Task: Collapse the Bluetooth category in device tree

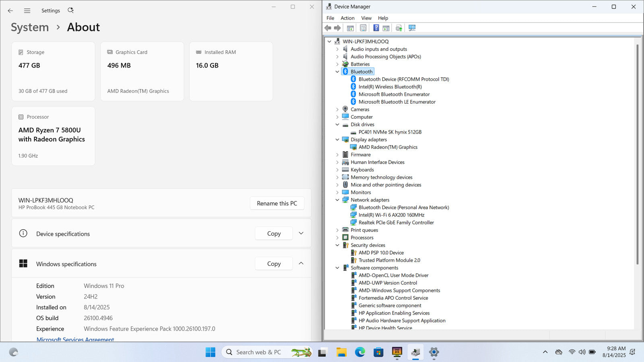Action: pos(337,72)
